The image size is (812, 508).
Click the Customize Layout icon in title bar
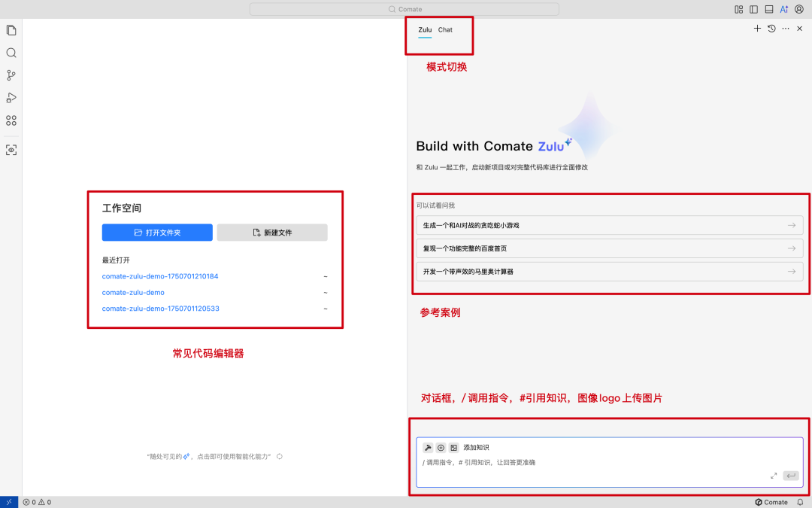[x=738, y=9]
